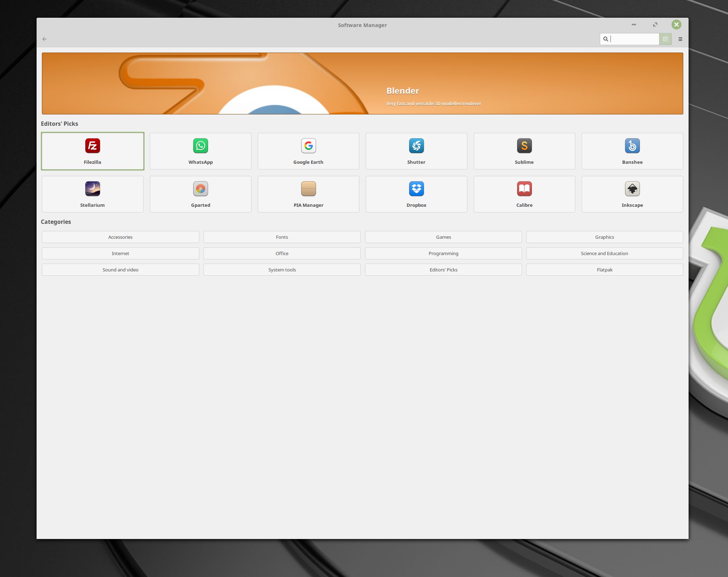This screenshot has height=577, width=728.
Task: Open Google Earth from Editors' Picks
Action: click(x=308, y=151)
